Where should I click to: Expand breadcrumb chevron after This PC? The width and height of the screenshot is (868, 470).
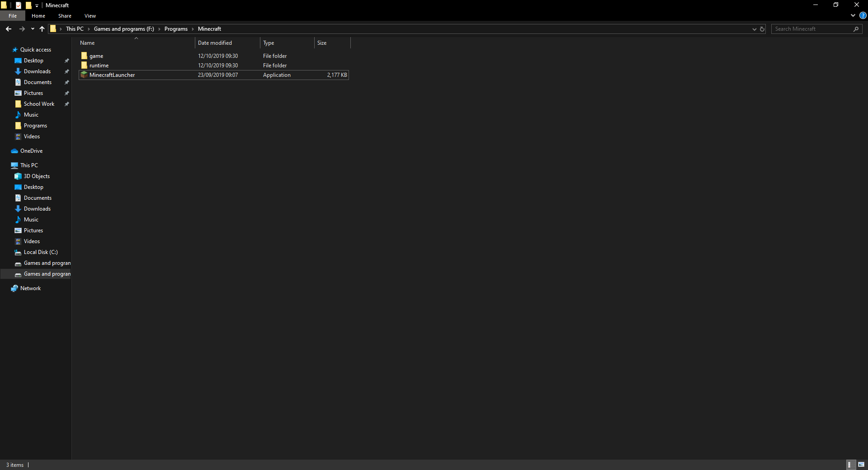89,29
